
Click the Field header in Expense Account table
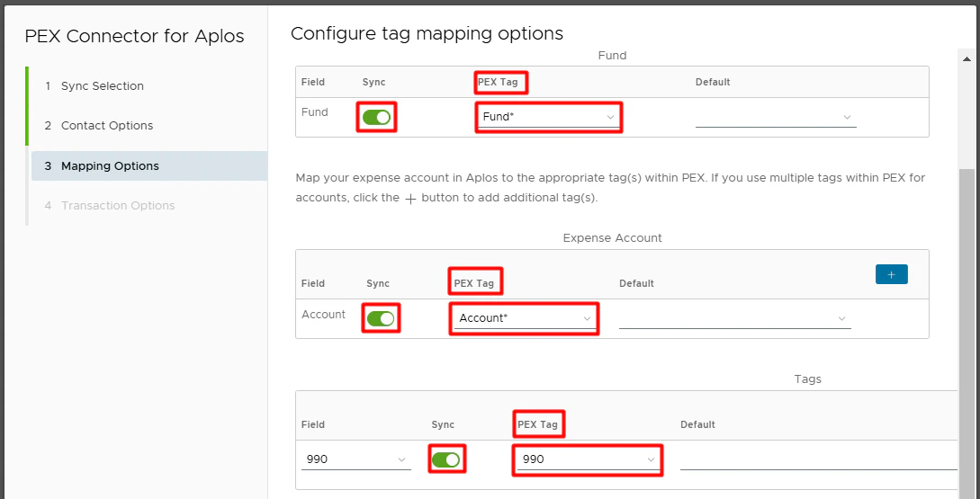312,283
